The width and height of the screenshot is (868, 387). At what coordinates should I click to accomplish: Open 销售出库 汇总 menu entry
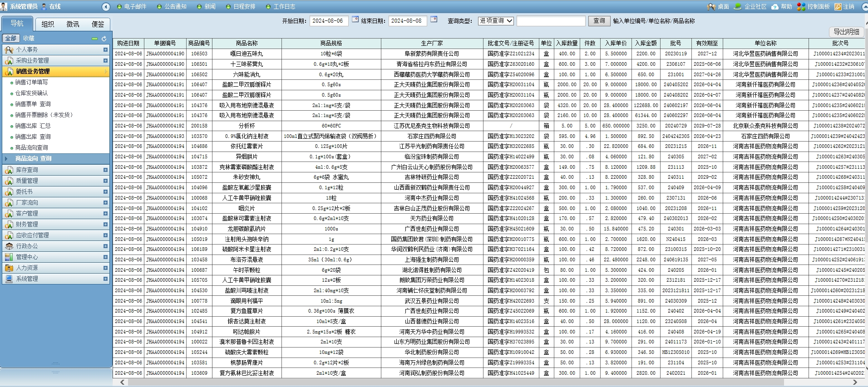pyautogui.click(x=33, y=126)
